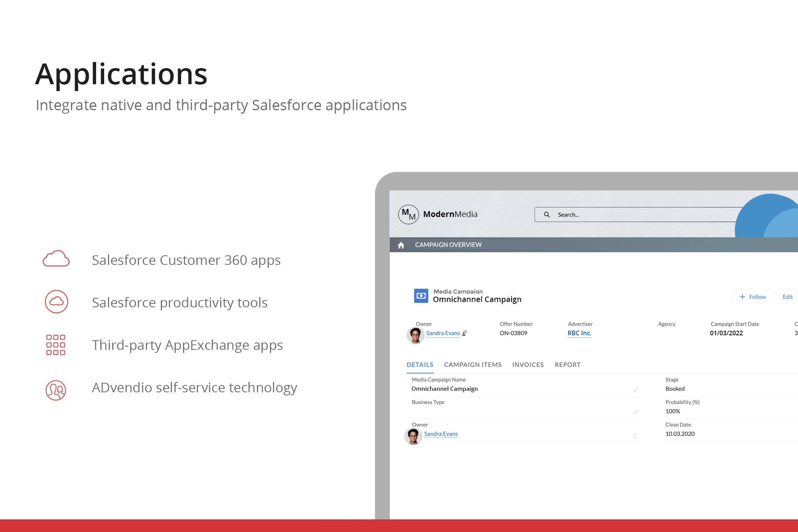Click Sandra Evans avatar in Details owner row
The height and width of the screenshot is (532, 798).
click(413, 436)
